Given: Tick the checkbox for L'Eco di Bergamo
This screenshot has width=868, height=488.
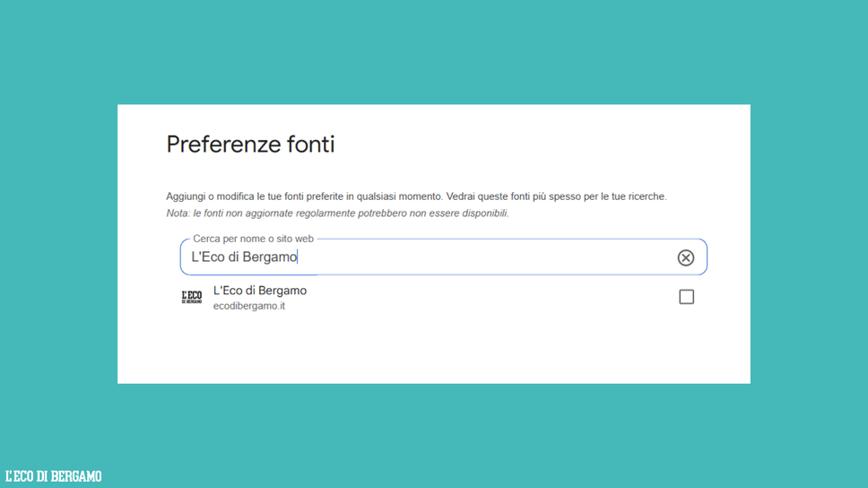Looking at the screenshot, I should pos(687,297).
